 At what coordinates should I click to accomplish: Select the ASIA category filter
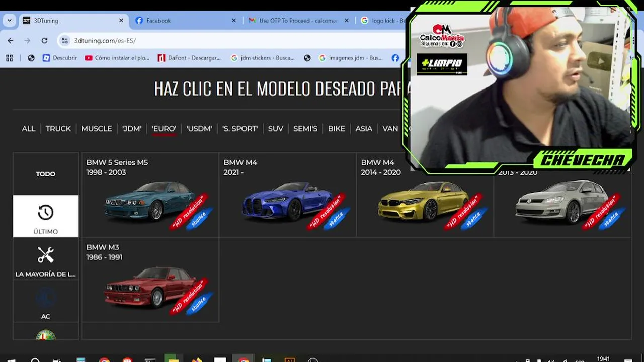coord(364,129)
